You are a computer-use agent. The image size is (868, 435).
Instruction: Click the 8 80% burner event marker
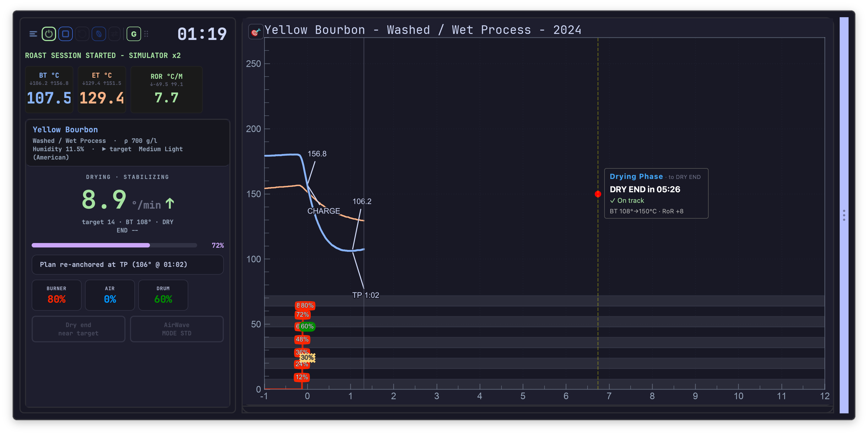[x=305, y=305]
